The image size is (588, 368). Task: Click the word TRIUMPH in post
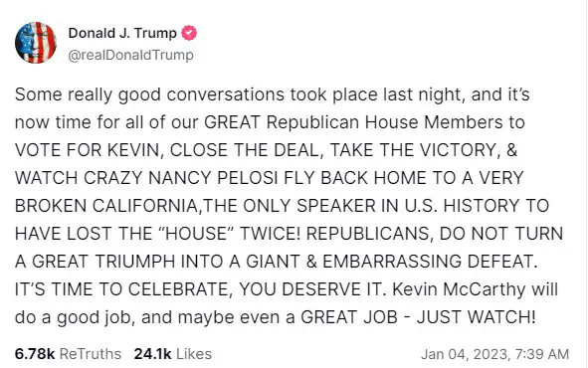[135, 262]
